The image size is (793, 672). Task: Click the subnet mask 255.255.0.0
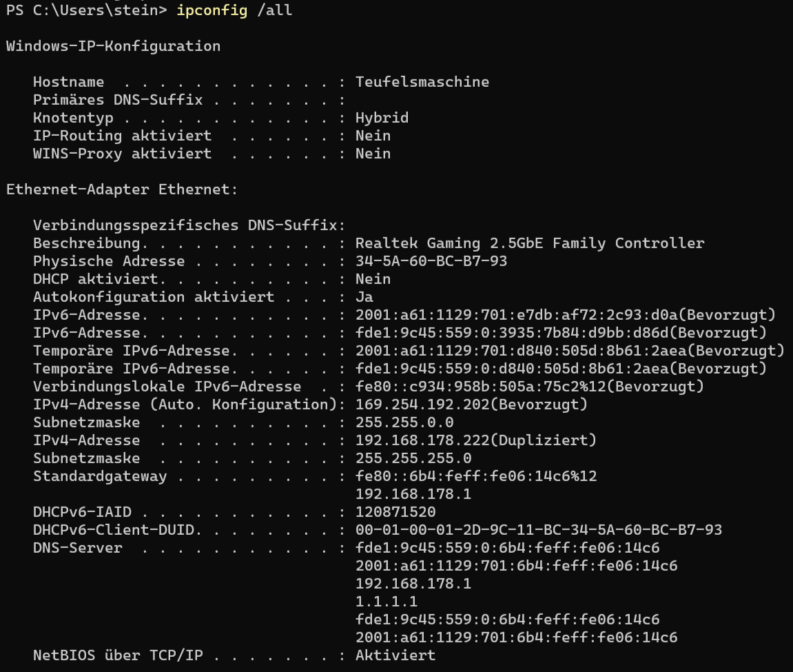pyautogui.click(x=404, y=422)
